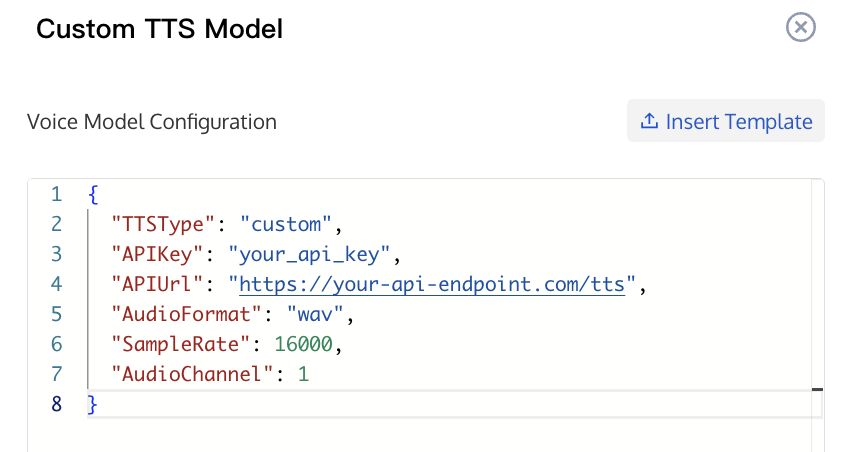Image resolution: width=844 pixels, height=452 pixels.
Task: Click the editor's vertical scrollbar track
Action: point(817,315)
